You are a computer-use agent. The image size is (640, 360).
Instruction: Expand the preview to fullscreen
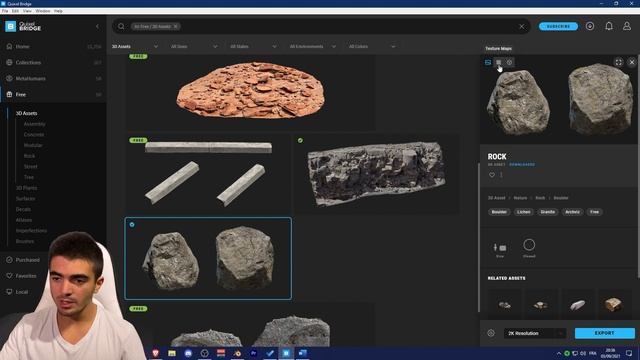(618, 62)
